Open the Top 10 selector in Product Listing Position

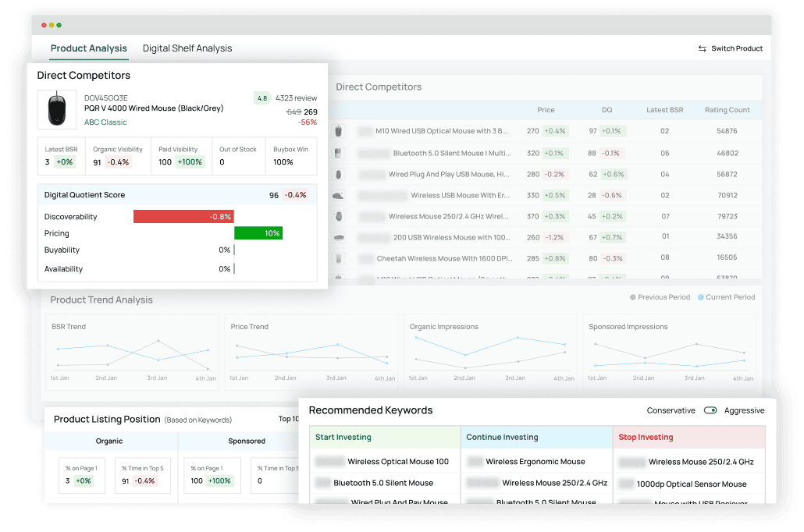tap(289, 419)
